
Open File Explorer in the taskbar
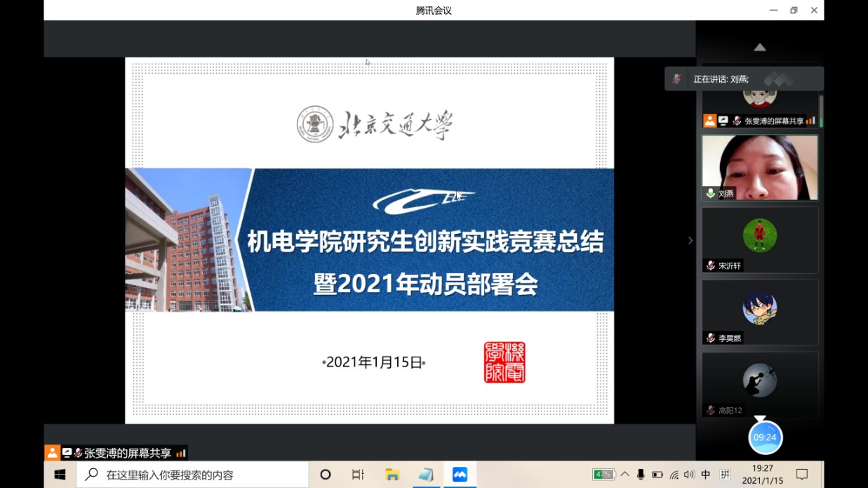pyautogui.click(x=392, y=475)
